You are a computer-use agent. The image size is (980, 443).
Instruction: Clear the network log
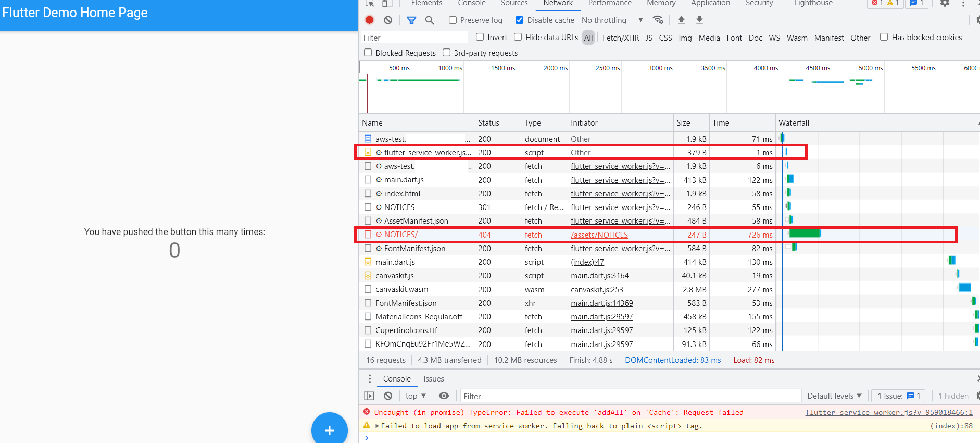pos(388,20)
